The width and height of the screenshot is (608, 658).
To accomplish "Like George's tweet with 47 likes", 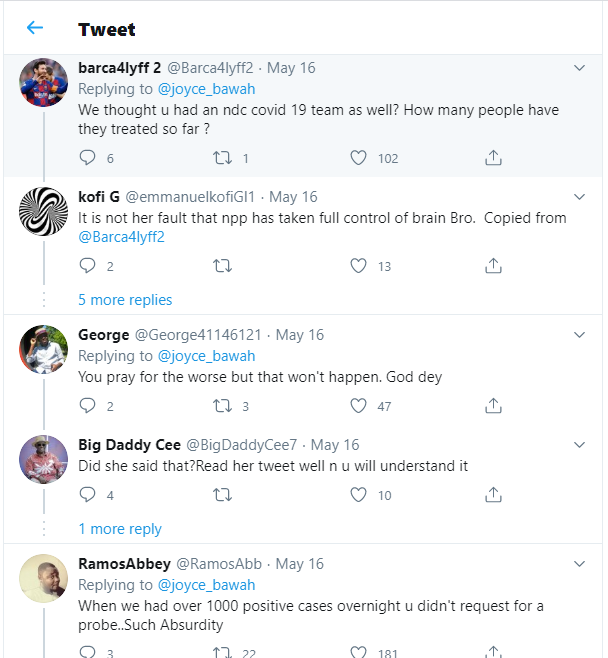I will [x=359, y=405].
